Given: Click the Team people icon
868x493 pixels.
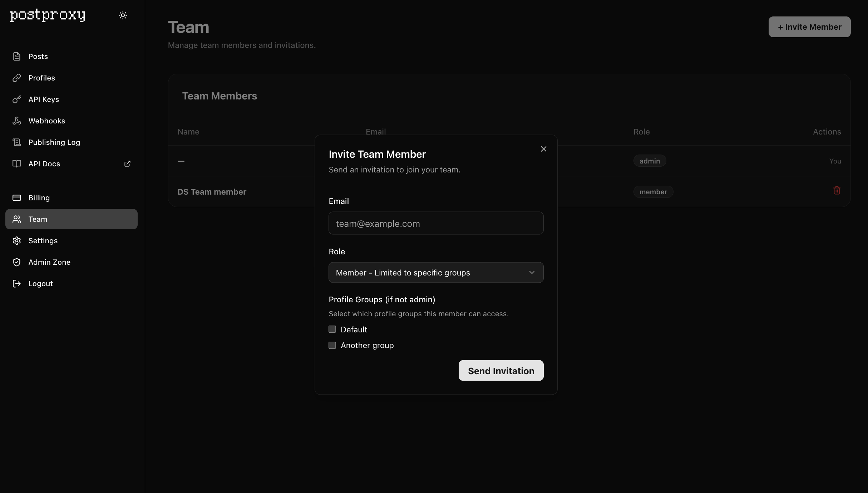Looking at the screenshot, I should [x=17, y=219].
